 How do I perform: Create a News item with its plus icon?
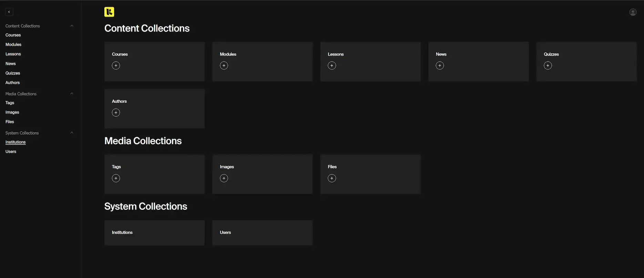click(x=439, y=65)
